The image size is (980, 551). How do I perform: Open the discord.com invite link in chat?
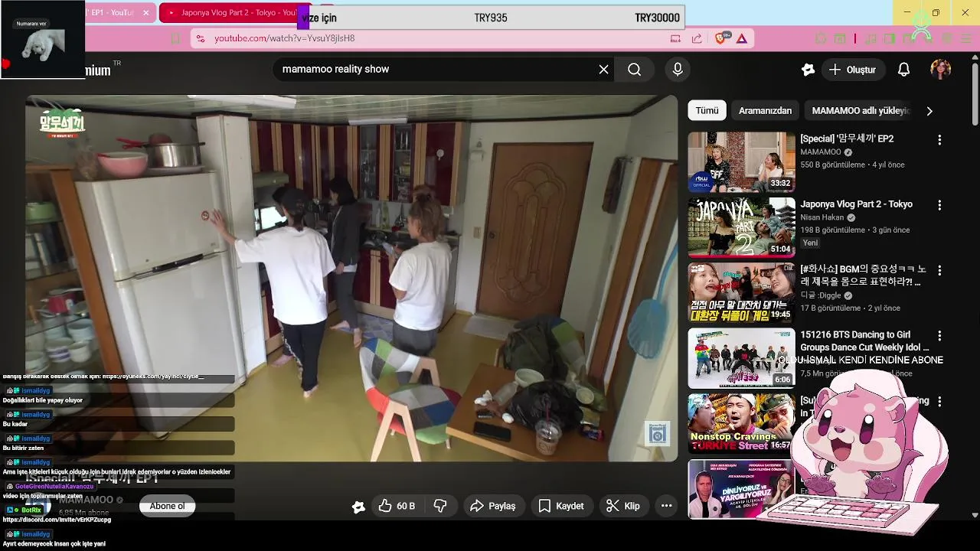57,520
